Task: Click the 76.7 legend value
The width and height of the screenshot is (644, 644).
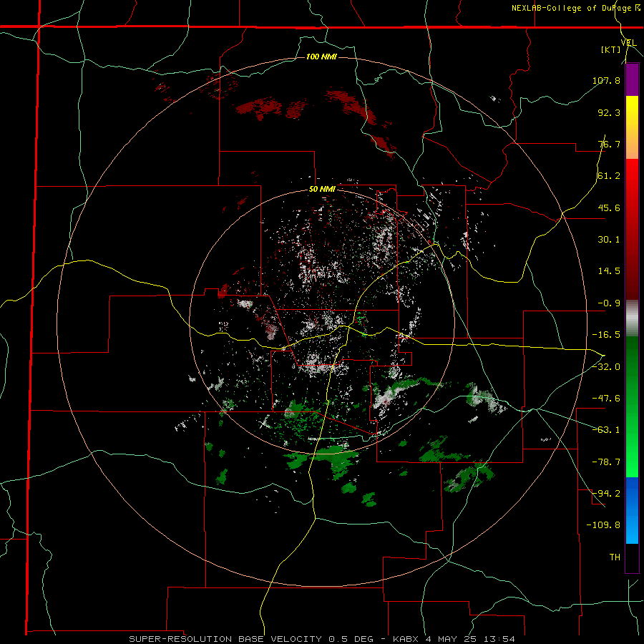Action: click(x=609, y=144)
